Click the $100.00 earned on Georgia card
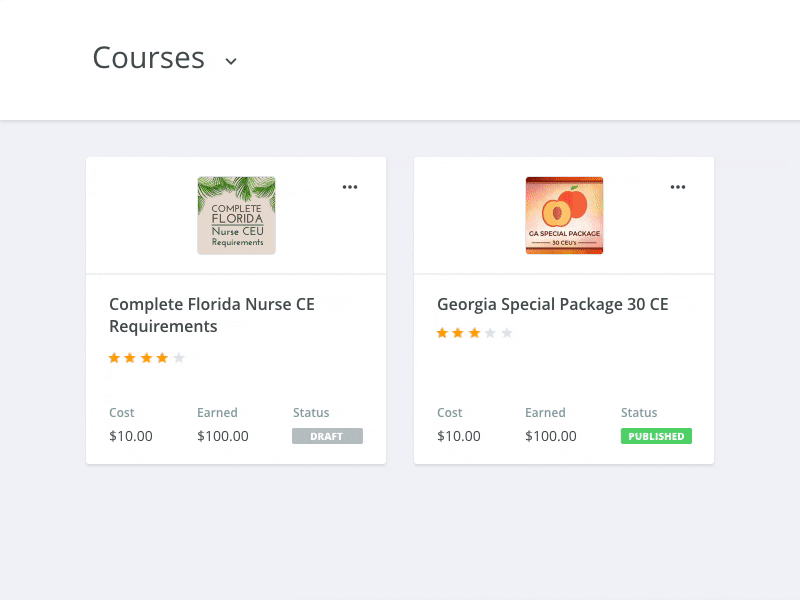 point(551,436)
